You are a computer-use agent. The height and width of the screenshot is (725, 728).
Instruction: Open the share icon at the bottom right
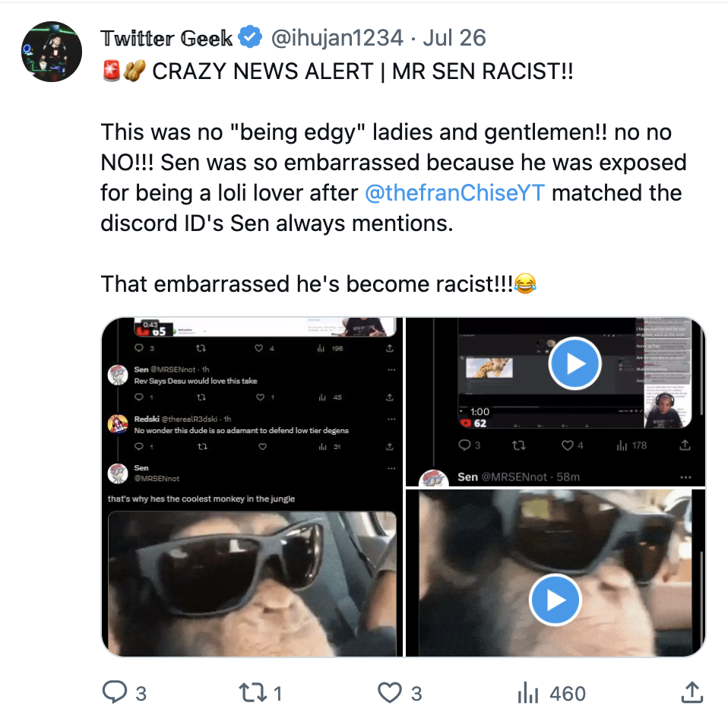pyautogui.click(x=690, y=692)
